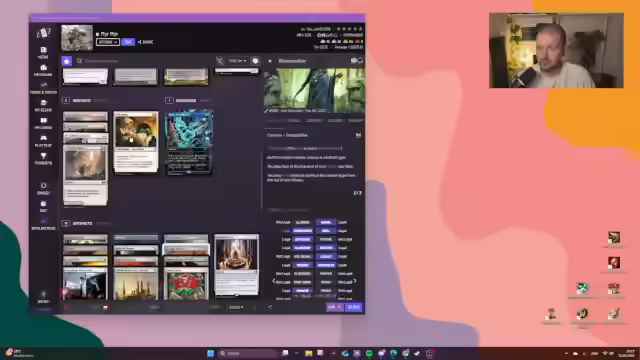Collapse the first category above the card stacks

66,100
